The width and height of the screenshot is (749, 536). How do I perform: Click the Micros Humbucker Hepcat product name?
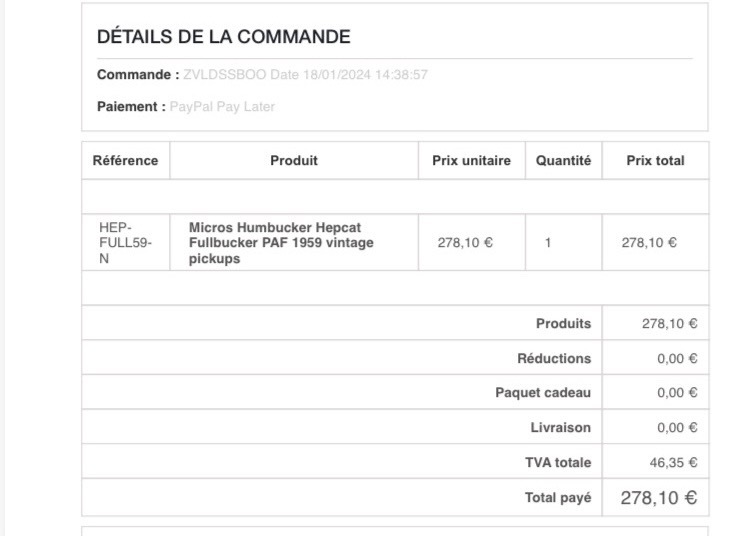(x=281, y=243)
